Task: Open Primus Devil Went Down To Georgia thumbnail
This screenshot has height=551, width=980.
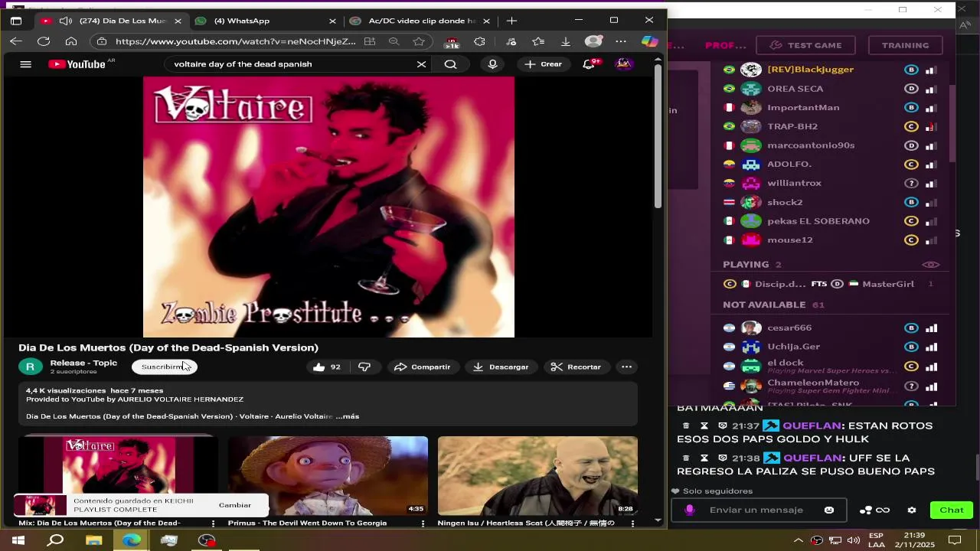Action: tap(328, 475)
